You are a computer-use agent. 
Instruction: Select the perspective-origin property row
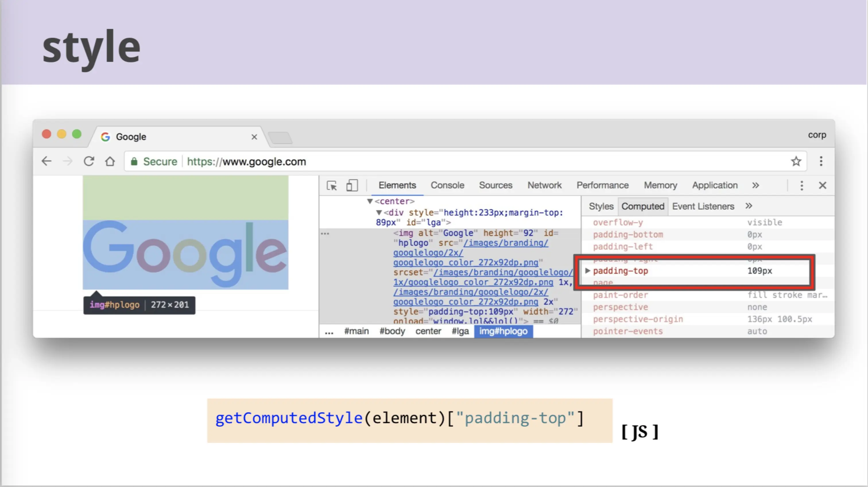708,319
